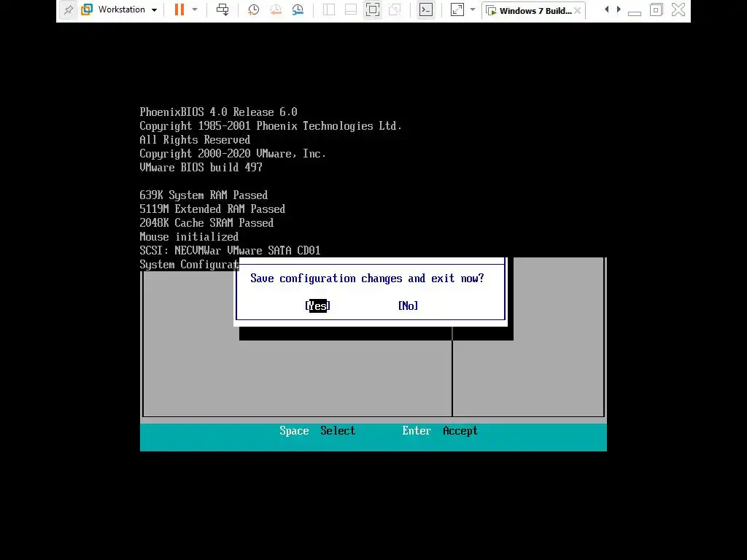Click the VMware Workstation logo icon

[x=87, y=10]
